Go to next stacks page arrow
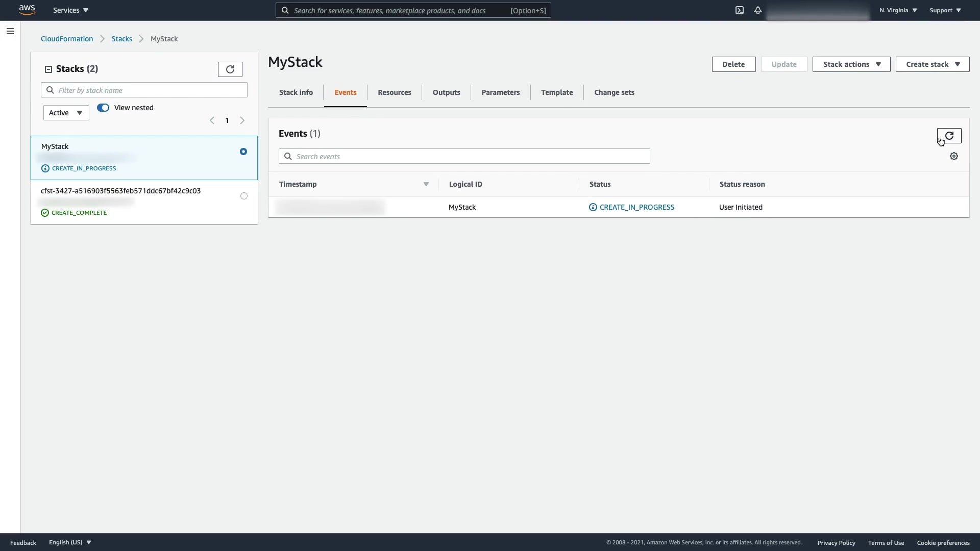The width and height of the screenshot is (980, 551). pos(242,120)
